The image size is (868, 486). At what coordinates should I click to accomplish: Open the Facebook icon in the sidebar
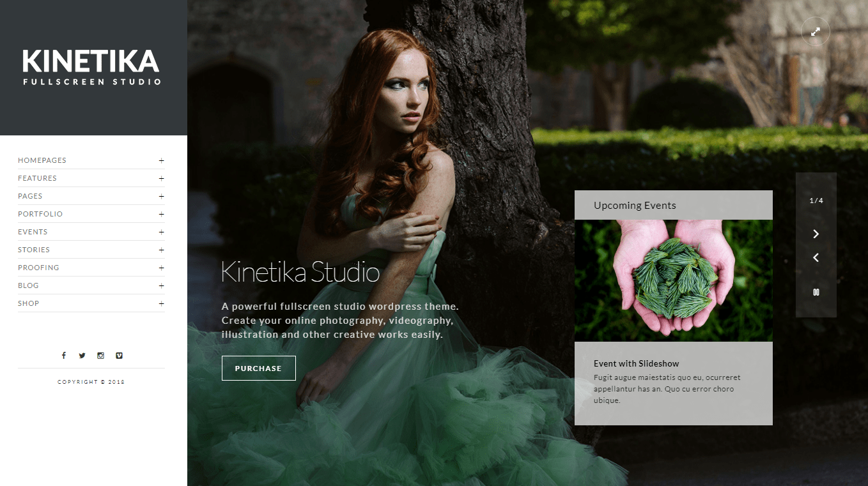63,355
